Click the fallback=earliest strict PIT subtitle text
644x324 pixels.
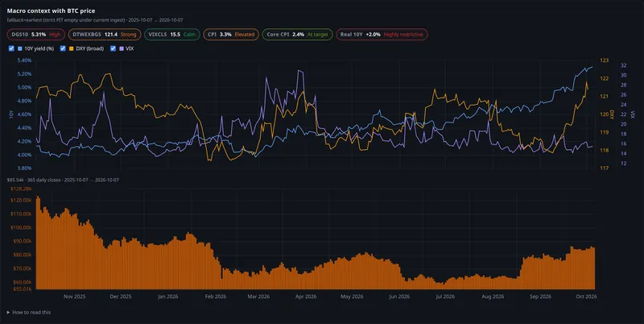95,20
